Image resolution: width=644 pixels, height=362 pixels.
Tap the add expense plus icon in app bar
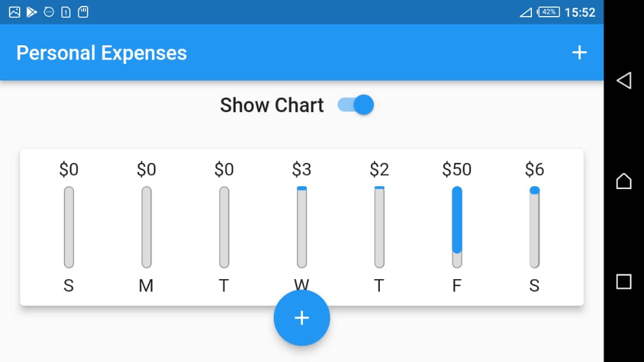579,52
